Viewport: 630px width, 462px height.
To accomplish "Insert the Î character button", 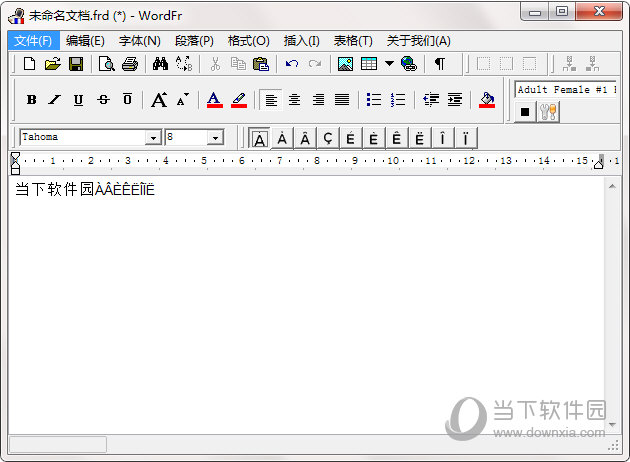I will click(442, 138).
